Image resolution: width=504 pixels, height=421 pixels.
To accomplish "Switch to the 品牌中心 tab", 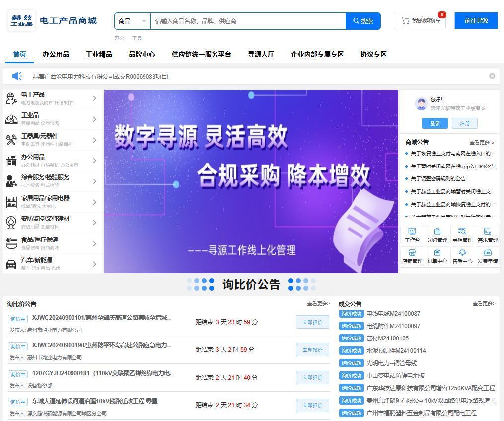I will pos(142,54).
